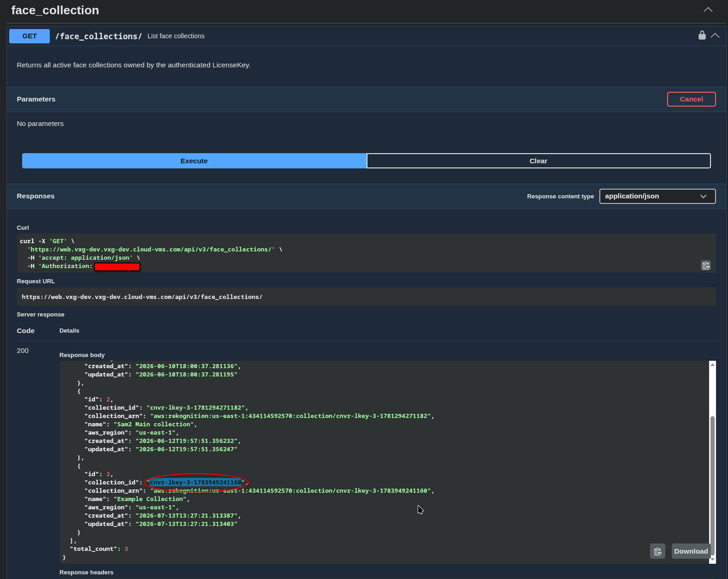728x579 pixels.
Task: Click the highlighted collection_id cnvr-lkey-3-1783949241160
Action: click(x=196, y=483)
